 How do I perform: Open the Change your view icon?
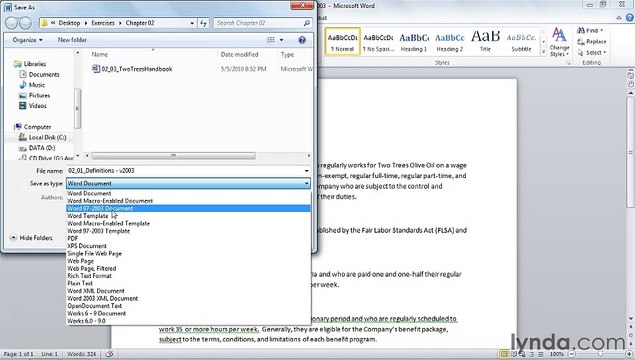pyautogui.click(x=271, y=40)
